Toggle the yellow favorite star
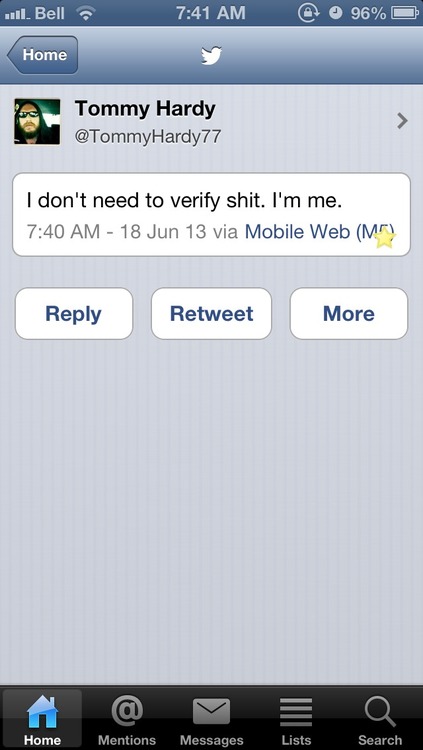 tap(384, 238)
